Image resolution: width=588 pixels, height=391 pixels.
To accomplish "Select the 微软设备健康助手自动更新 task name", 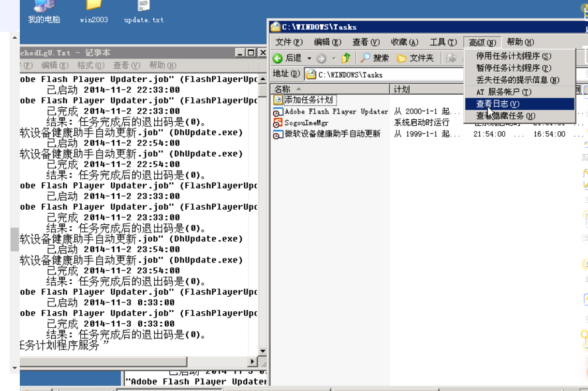I will [332, 134].
